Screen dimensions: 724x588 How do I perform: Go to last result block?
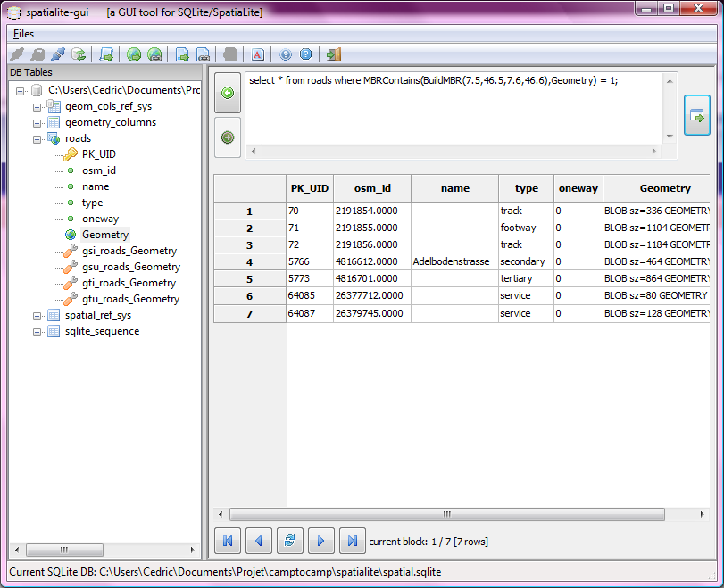click(x=353, y=541)
